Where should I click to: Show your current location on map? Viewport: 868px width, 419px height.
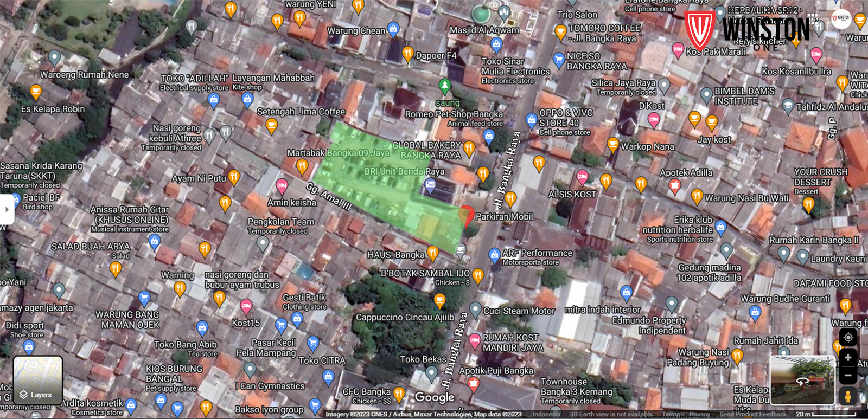pyautogui.click(x=848, y=337)
